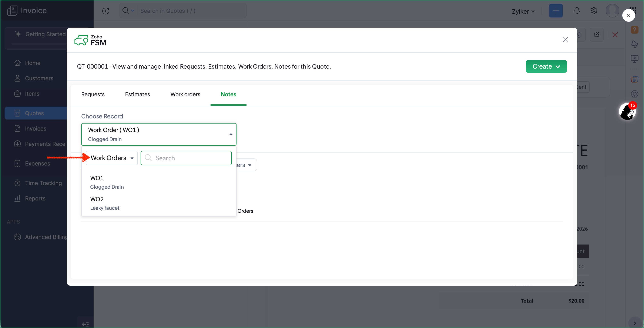The image size is (644, 328).
Task: Close the Zoho FSM dialog
Action: [565, 40]
